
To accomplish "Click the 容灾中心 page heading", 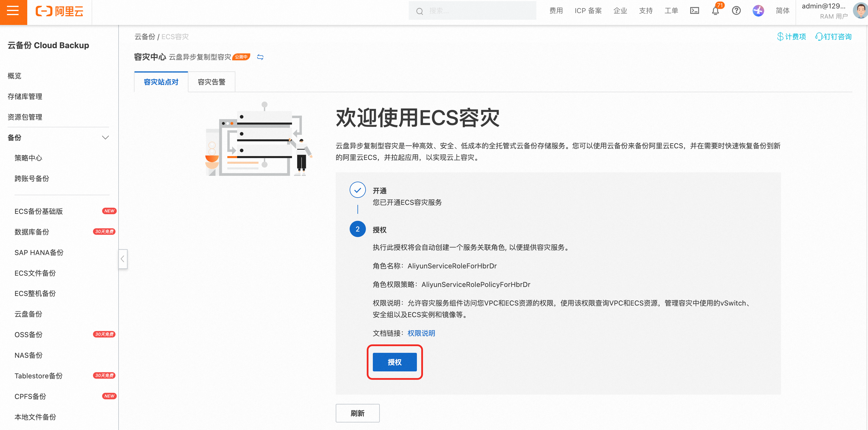I will coord(150,57).
